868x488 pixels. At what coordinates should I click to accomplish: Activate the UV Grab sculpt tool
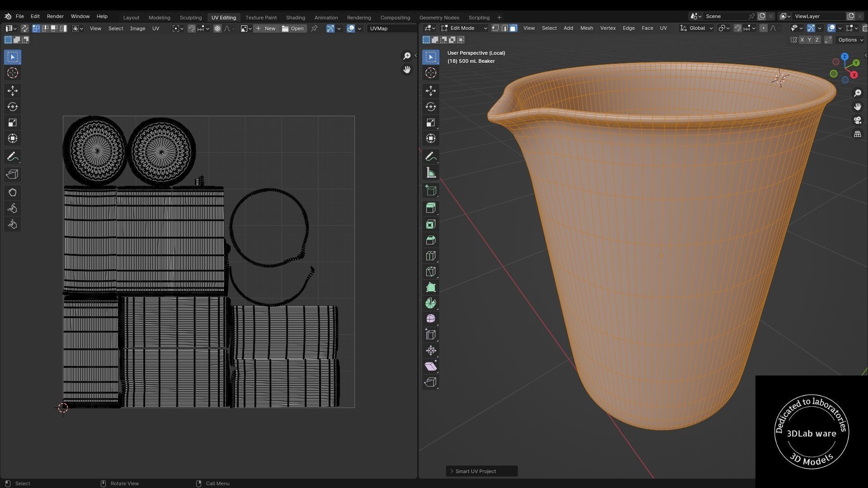pyautogui.click(x=12, y=192)
